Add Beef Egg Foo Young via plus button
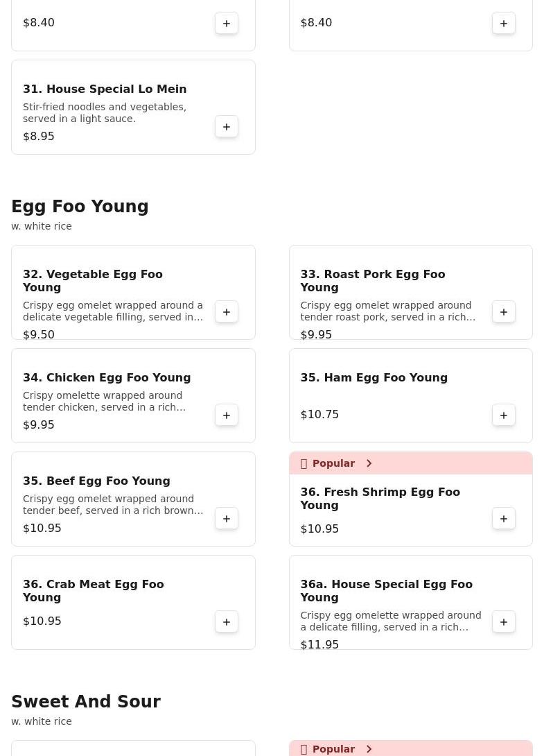Viewport: 544px width, 756px height. (x=227, y=519)
